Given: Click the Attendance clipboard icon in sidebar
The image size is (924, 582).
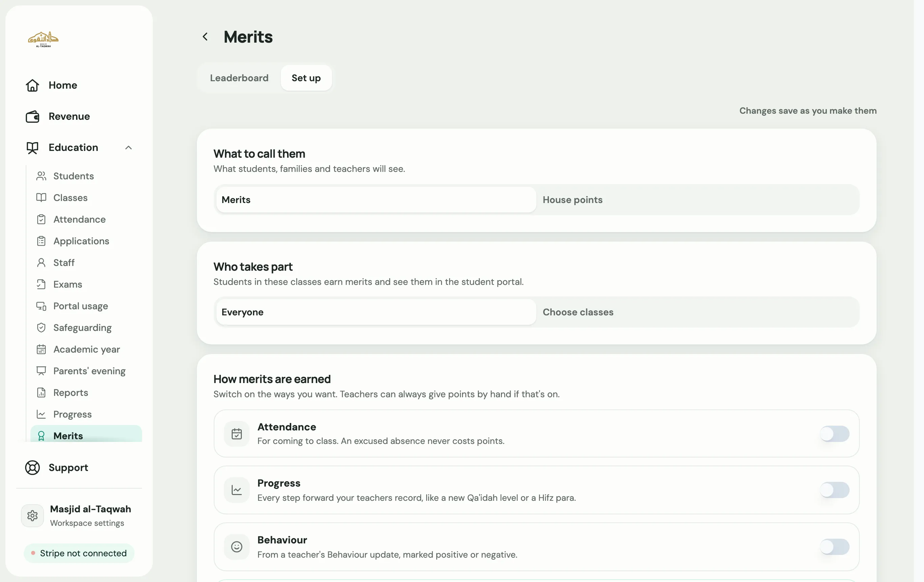Looking at the screenshot, I should (41, 219).
